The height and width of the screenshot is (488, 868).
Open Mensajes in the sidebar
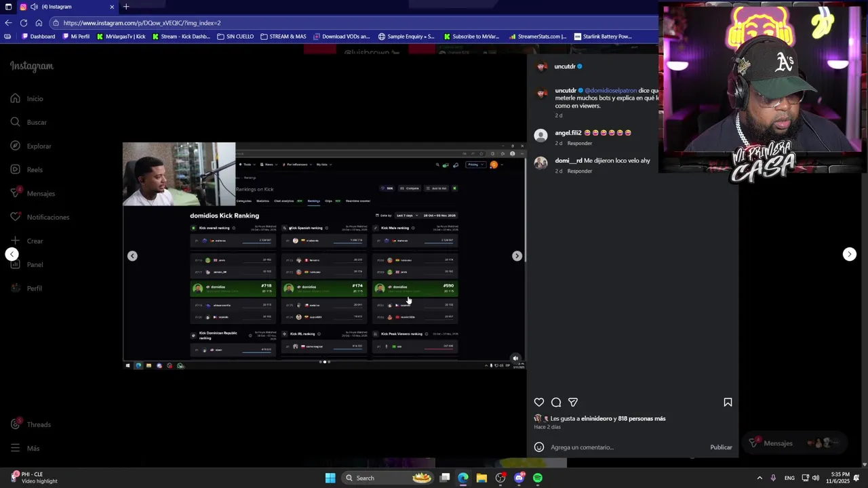pyautogui.click(x=33, y=194)
